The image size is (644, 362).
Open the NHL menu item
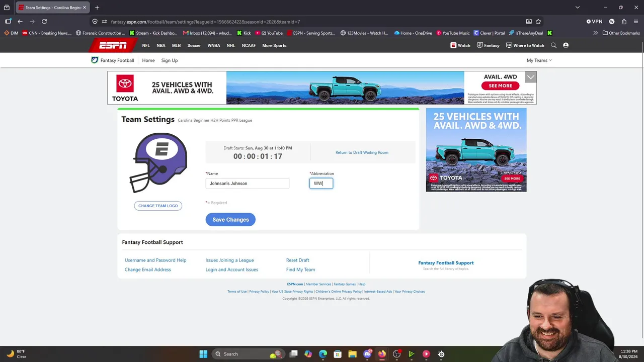[231, 45]
